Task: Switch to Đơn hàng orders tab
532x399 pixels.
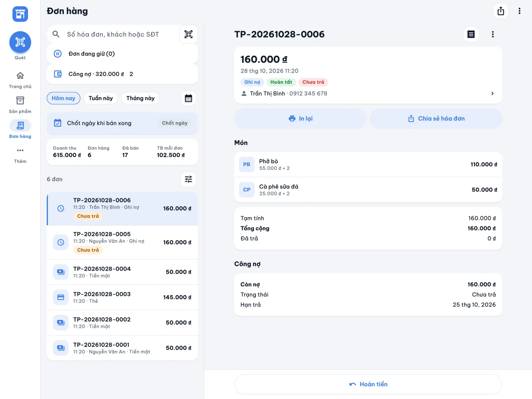Action: (20, 130)
